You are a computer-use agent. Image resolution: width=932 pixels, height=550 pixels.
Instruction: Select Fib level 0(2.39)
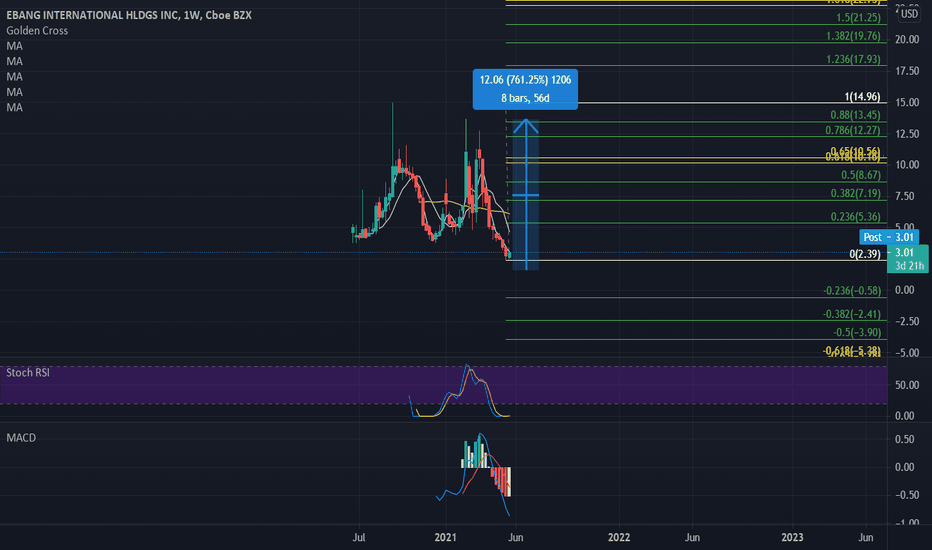[x=865, y=254]
